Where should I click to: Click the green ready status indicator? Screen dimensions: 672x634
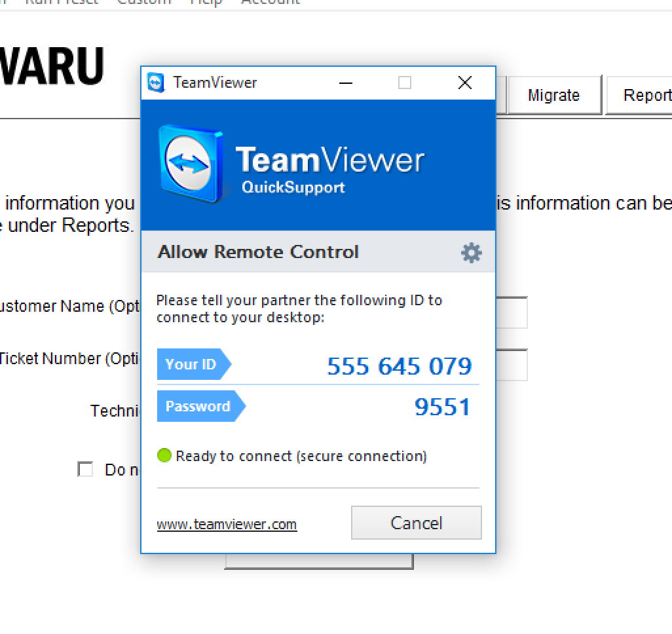point(164,455)
